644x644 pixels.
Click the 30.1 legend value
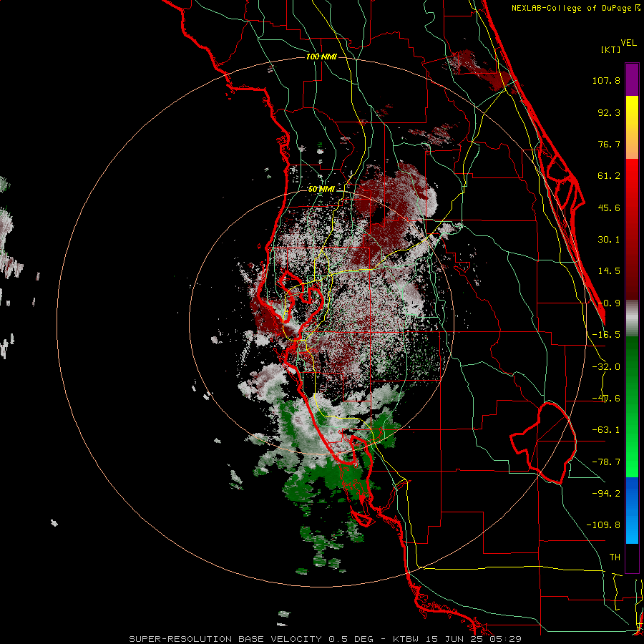coord(609,240)
